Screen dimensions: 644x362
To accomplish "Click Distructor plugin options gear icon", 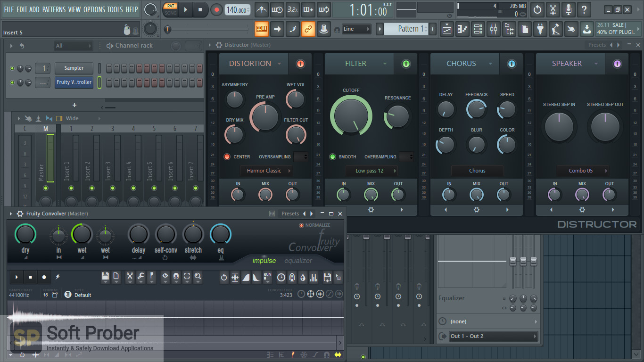I will click(x=219, y=45).
